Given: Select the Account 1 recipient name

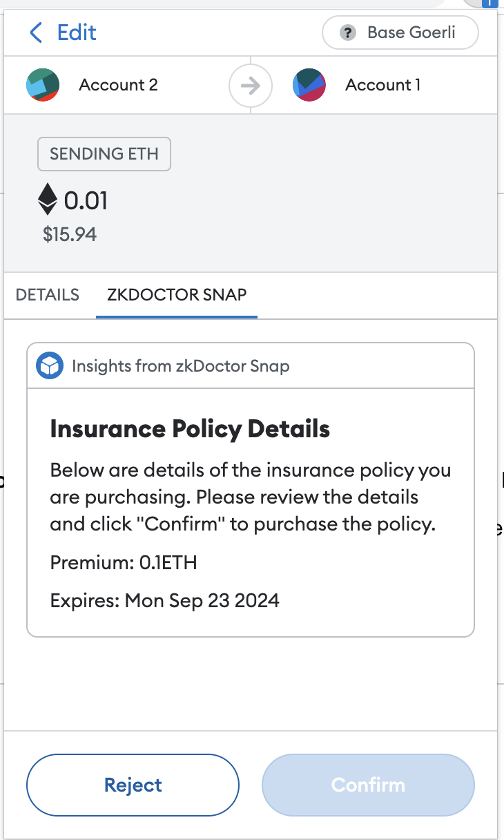Looking at the screenshot, I should click(x=382, y=85).
